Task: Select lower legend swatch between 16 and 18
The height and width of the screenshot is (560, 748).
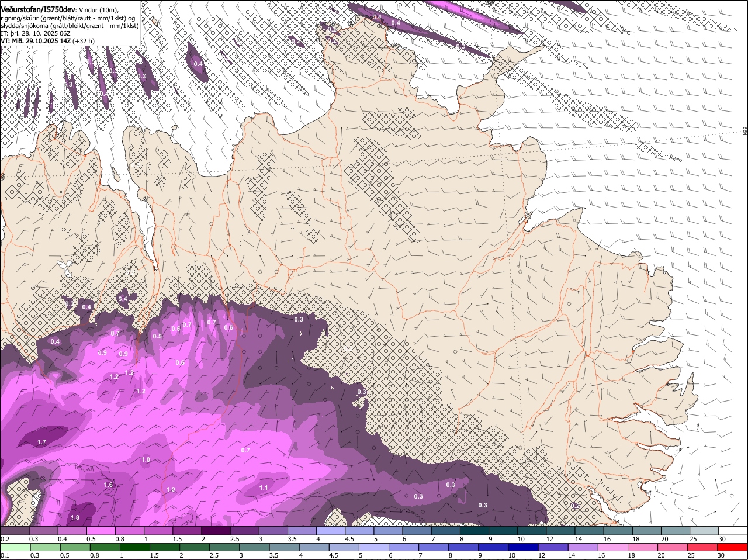Action: click(614, 548)
